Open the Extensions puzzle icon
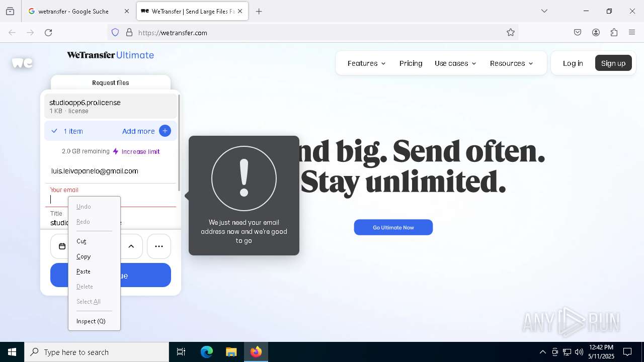 pos(614,33)
